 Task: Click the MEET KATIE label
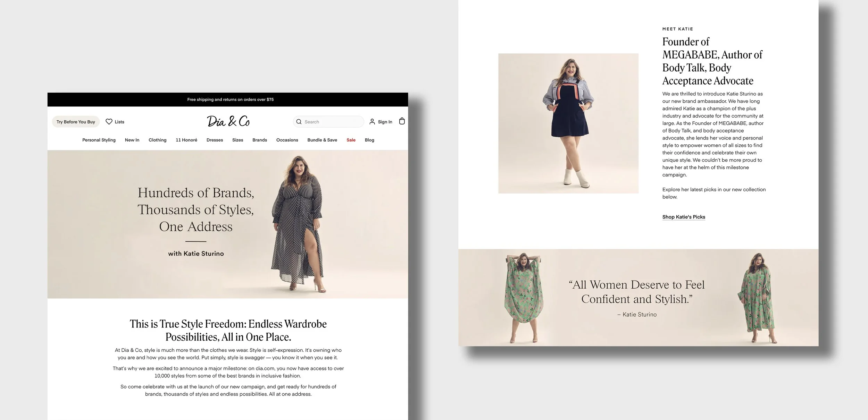(678, 29)
